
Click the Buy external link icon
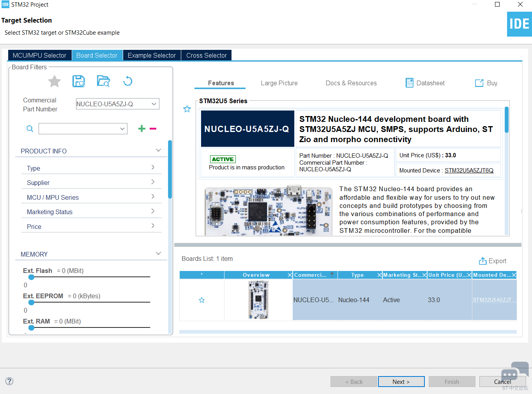click(479, 83)
